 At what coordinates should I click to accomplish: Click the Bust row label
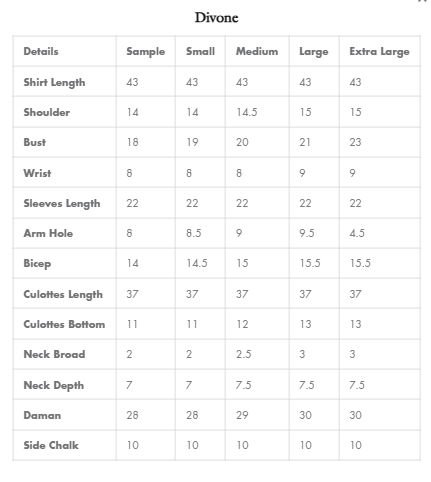coord(35,142)
